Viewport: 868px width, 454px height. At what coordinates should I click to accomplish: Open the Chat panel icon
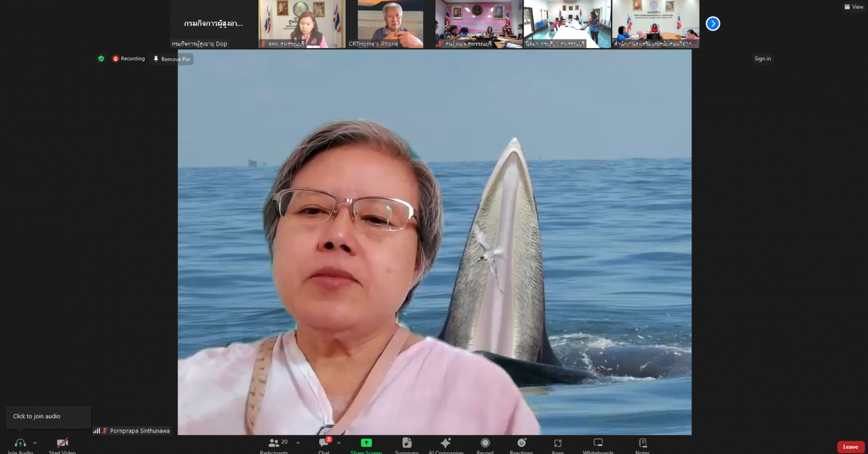point(324,442)
